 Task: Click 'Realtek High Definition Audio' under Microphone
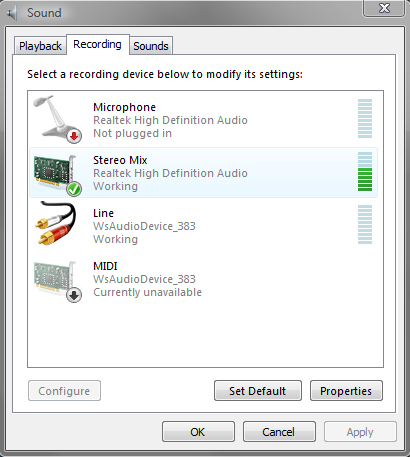(x=170, y=120)
